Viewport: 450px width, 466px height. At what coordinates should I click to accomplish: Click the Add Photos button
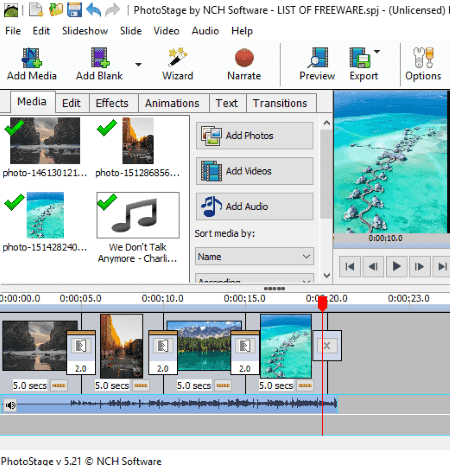(254, 136)
